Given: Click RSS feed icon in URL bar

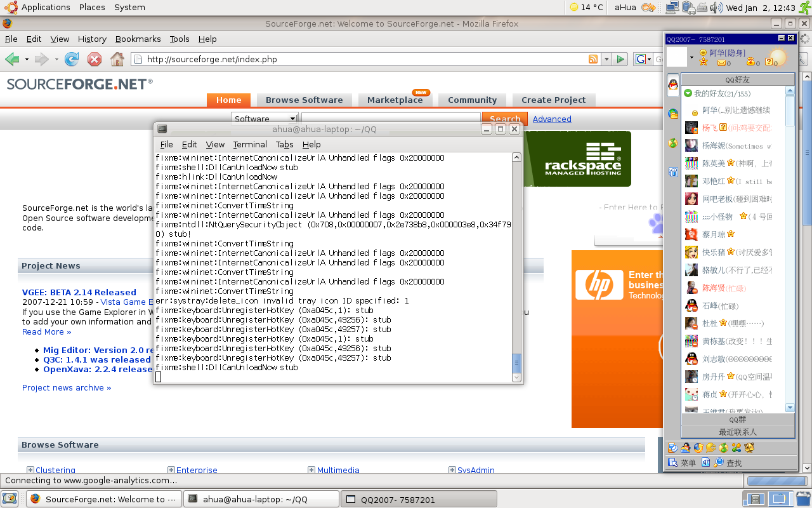Looking at the screenshot, I should [x=593, y=59].
